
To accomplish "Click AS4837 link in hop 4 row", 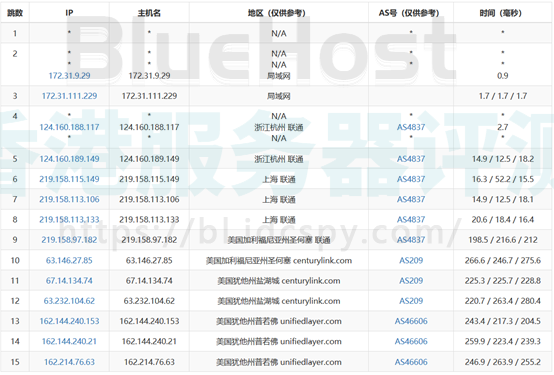I will 411,127.
